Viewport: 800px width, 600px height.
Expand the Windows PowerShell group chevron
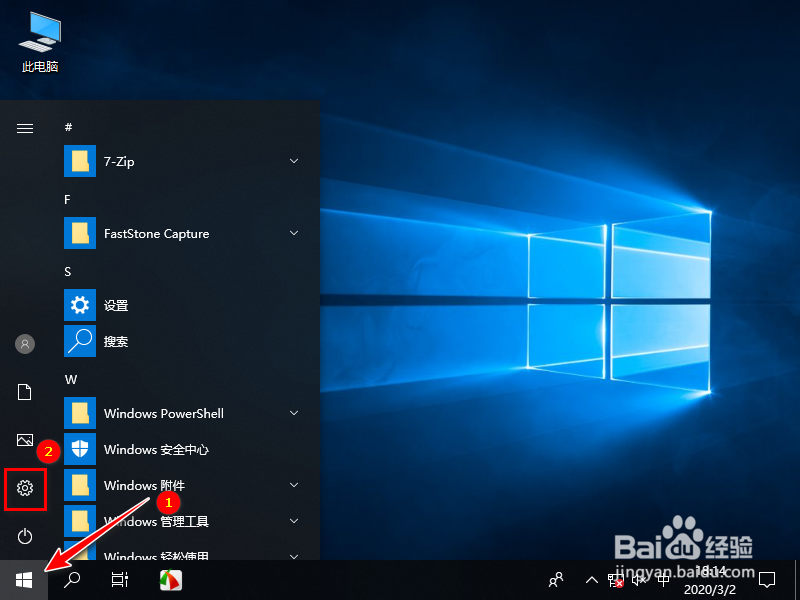click(x=293, y=413)
